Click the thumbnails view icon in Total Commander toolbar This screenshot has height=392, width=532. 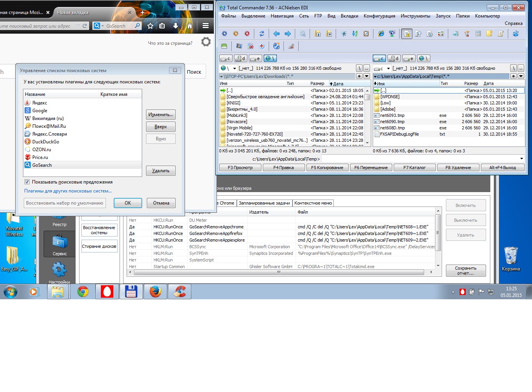point(441,34)
